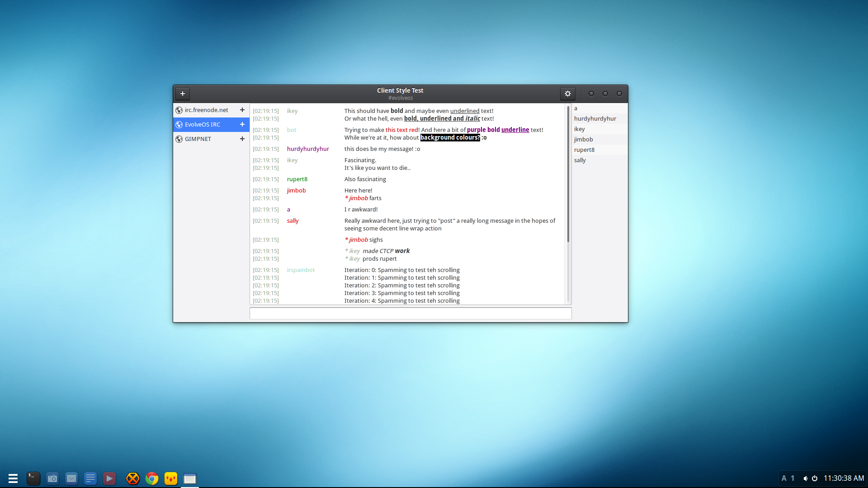Switch to the running window icon in the panel
868x488 pixels.
(x=190, y=479)
